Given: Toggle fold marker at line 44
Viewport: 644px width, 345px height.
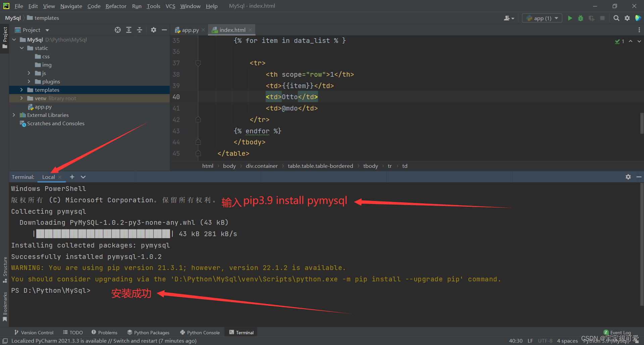Looking at the screenshot, I should [198, 142].
